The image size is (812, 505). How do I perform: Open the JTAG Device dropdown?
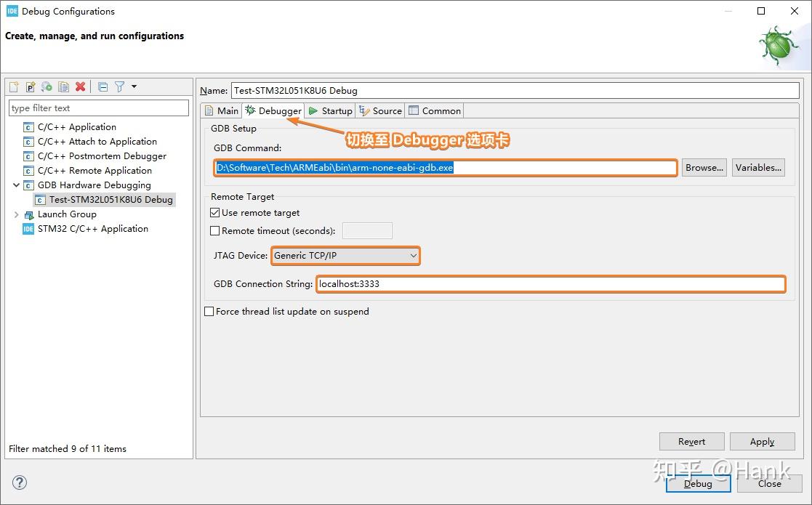(345, 256)
